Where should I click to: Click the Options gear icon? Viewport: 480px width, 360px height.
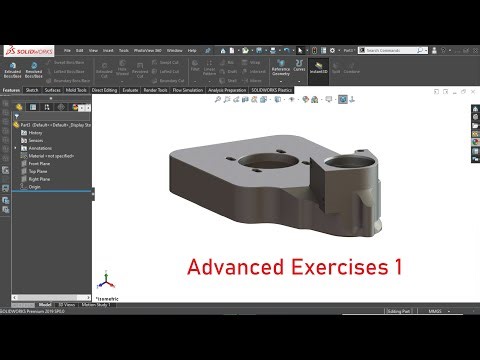(332, 51)
